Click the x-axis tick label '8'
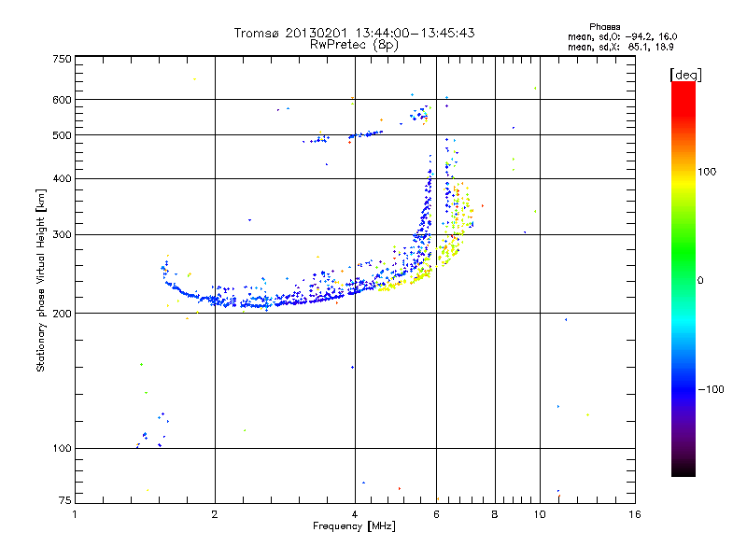 pos(495,514)
